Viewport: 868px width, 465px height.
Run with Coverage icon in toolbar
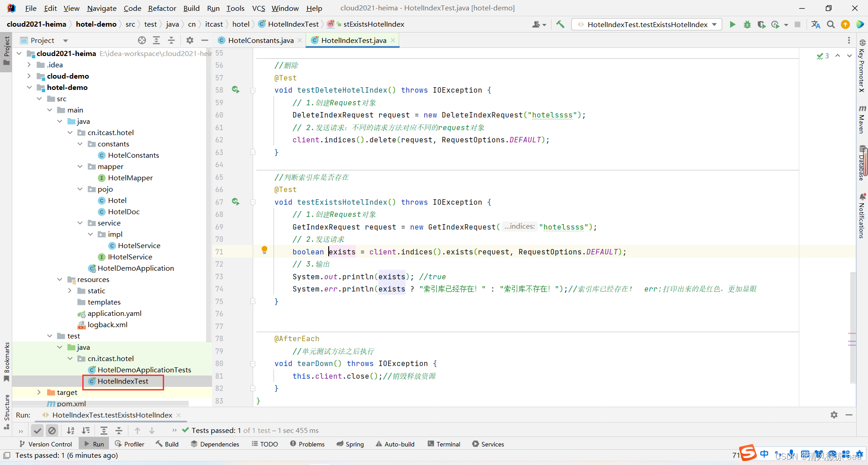pos(761,24)
